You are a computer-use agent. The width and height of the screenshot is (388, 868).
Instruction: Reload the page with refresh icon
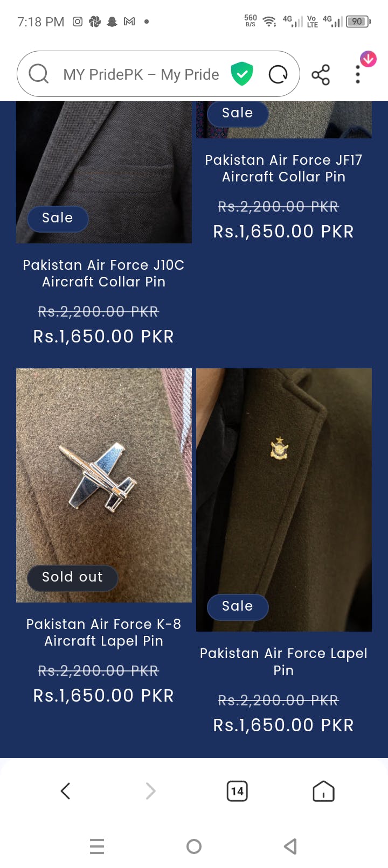[x=278, y=74]
